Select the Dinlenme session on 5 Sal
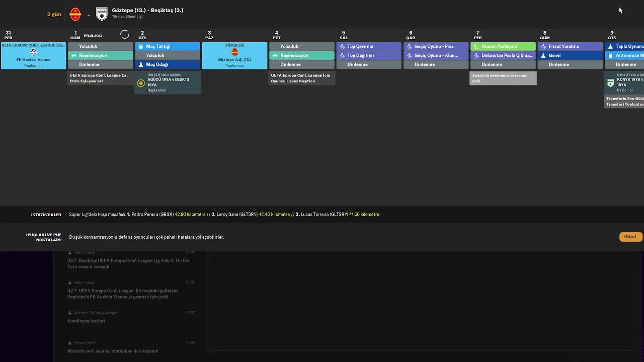Viewport: 644px width, 362px height. click(x=369, y=64)
